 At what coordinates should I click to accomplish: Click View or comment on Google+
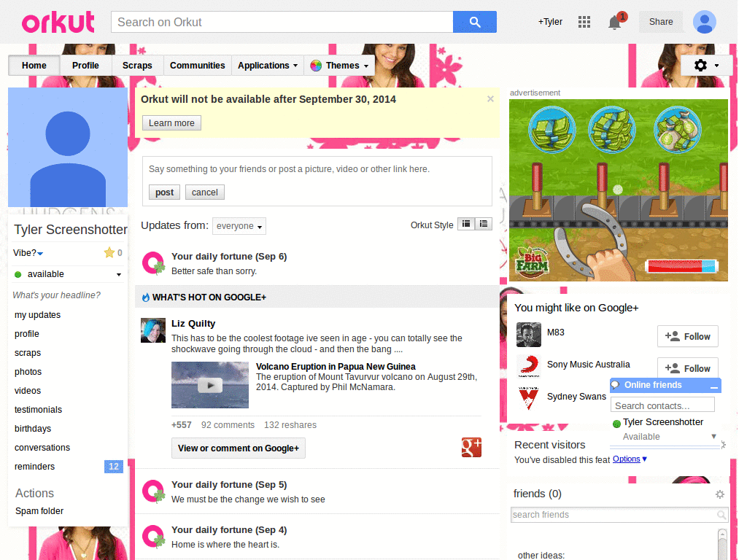[239, 448]
